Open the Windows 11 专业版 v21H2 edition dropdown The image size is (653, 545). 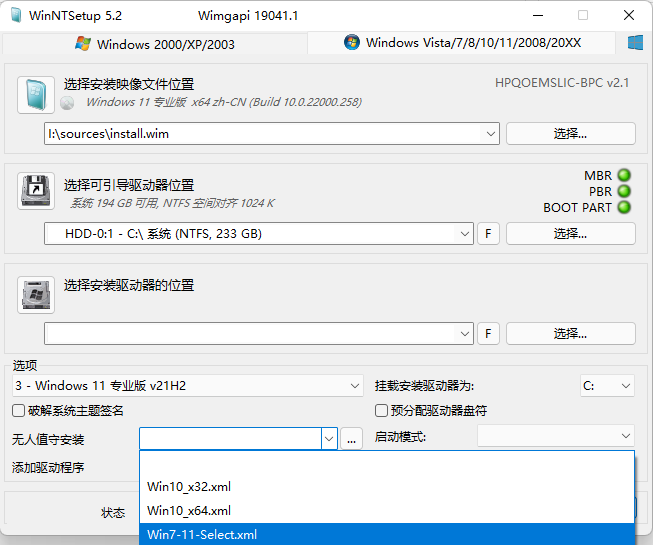pos(188,386)
